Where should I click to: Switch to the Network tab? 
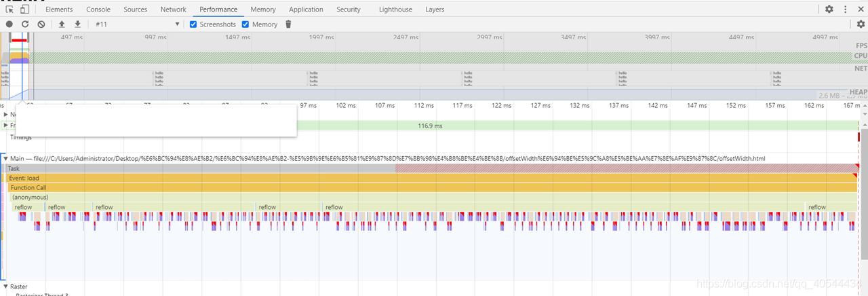(x=173, y=10)
